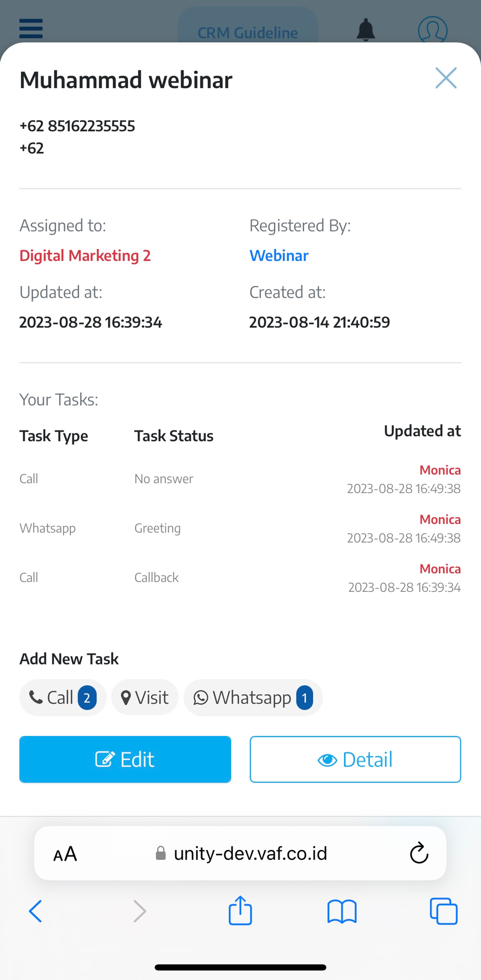Open Safari bookmarks book icon
481x980 pixels.
tap(342, 911)
